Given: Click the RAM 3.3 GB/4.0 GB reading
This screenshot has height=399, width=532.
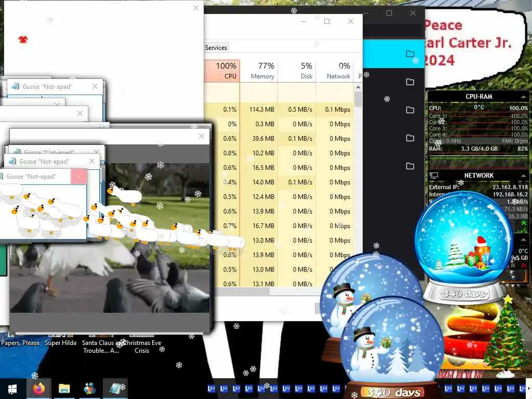Looking at the screenshot, I should tap(479, 149).
